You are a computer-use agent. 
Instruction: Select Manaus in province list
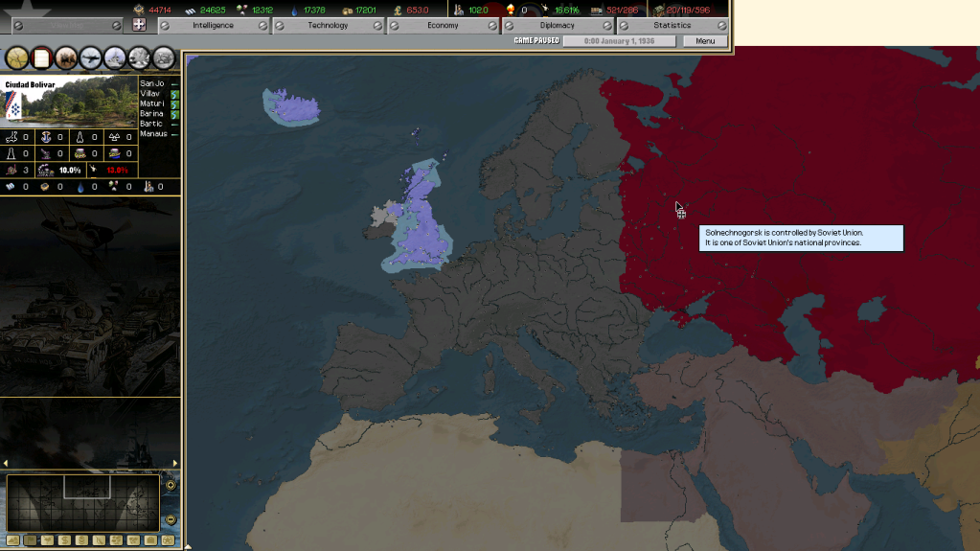tap(153, 133)
